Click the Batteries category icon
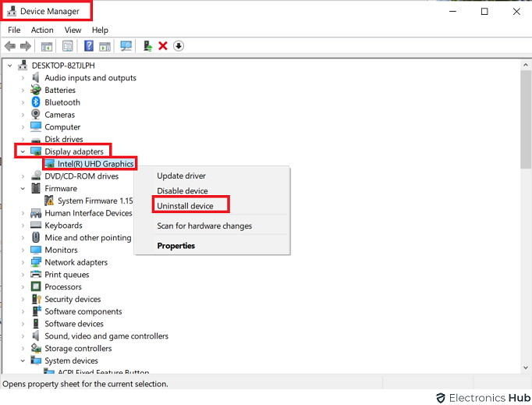Viewport: 532px width, 405px height. click(36, 90)
